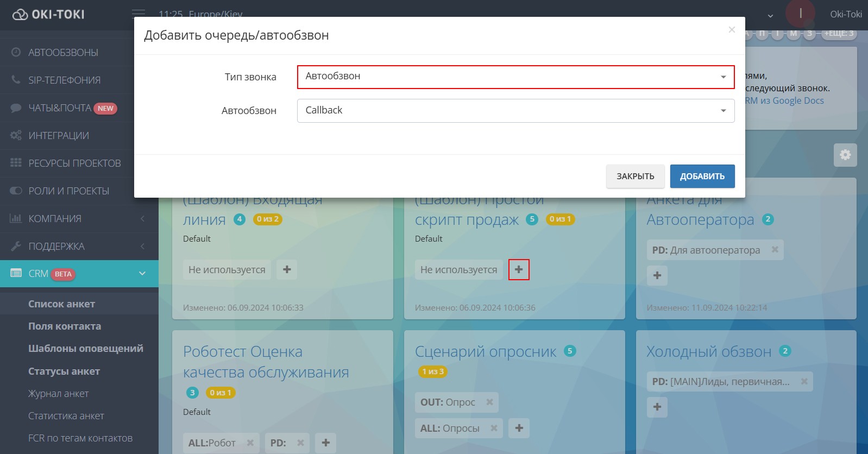Go to FCR по тегам контактов
Image resolution: width=868 pixels, height=454 pixels.
pyautogui.click(x=80, y=438)
